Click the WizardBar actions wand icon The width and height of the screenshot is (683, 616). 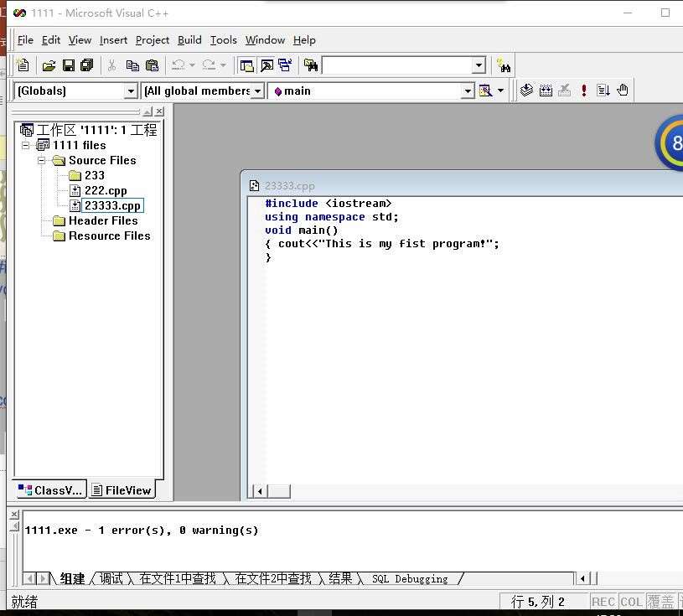tap(485, 91)
